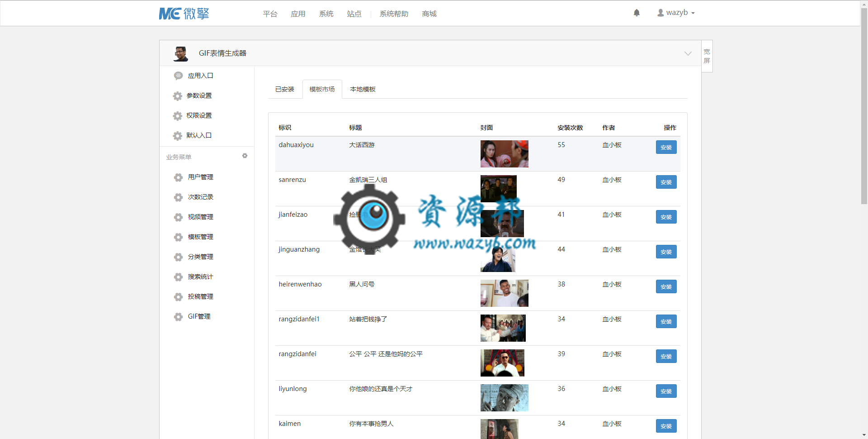The width and height of the screenshot is (868, 439).
Task: Click the gear icon beside GIF管理
Action: pos(179,317)
